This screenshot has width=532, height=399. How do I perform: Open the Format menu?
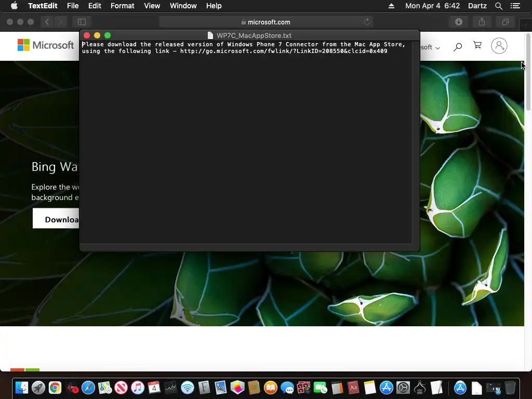pos(123,6)
